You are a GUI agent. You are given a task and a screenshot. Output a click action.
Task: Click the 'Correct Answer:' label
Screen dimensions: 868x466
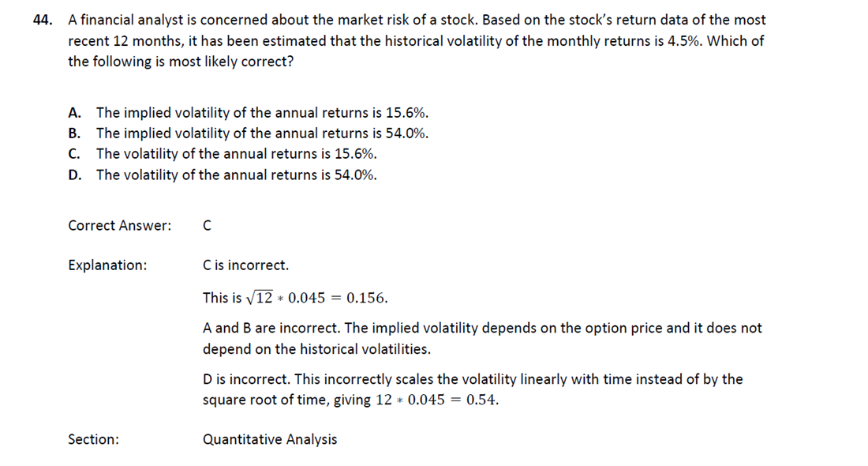[x=120, y=226]
